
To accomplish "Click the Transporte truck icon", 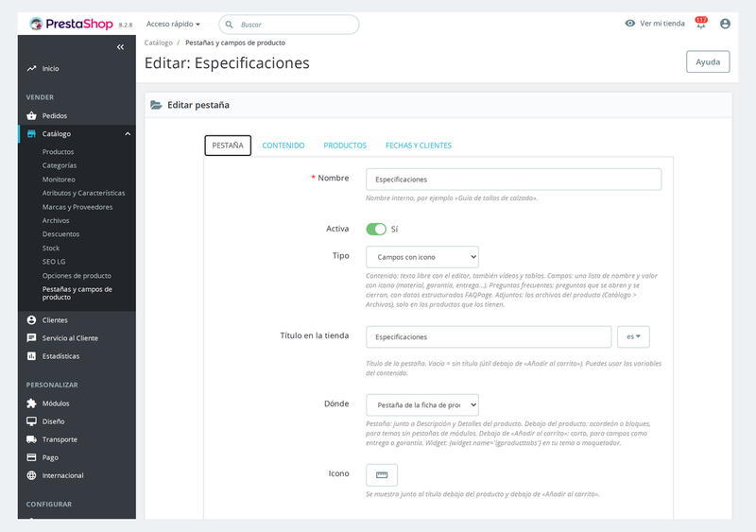I will click(31, 439).
